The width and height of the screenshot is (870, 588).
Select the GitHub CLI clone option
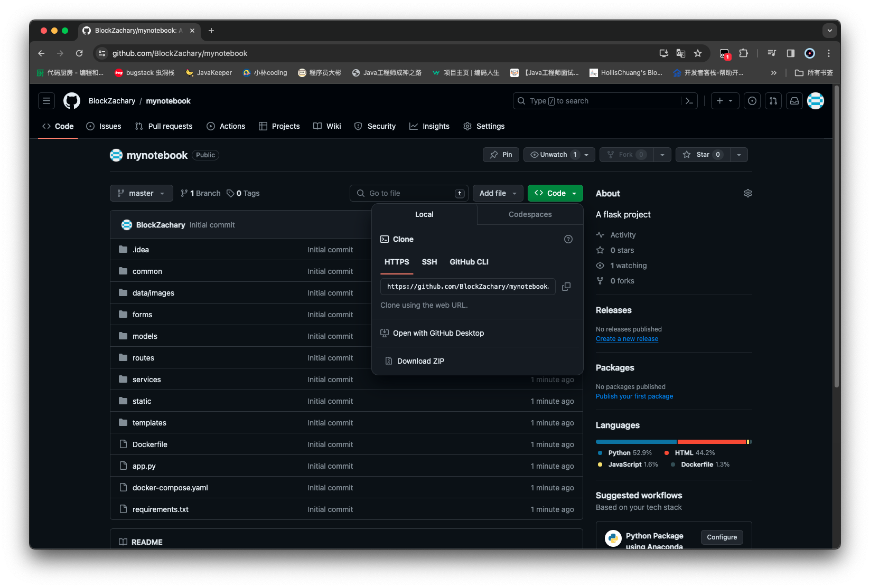point(469,262)
